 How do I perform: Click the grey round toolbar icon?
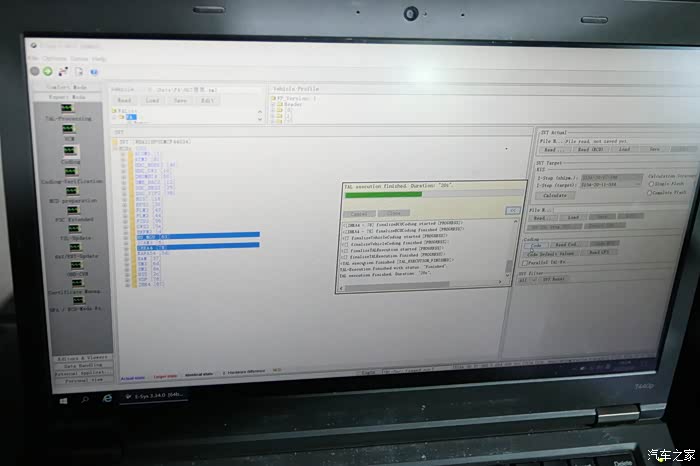(35, 71)
